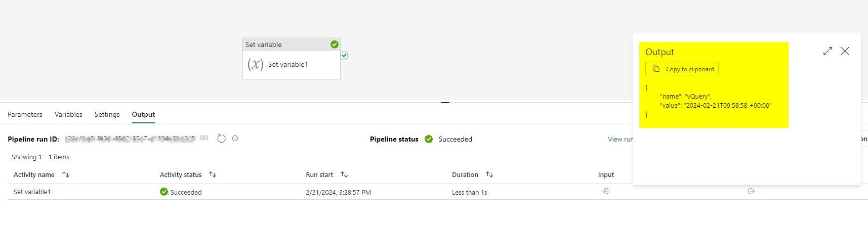Screen dimensions: 868x227
Task: Click the Set variable1 activity node
Action: (x=292, y=59)
